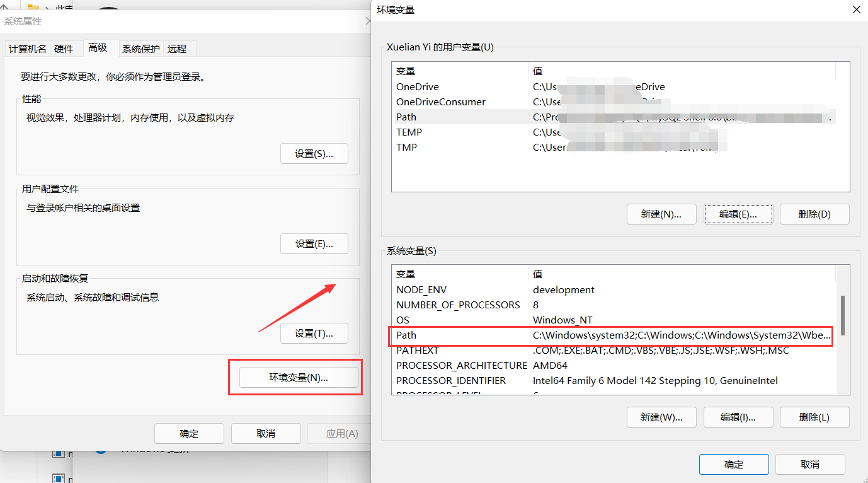Screen dimensions: 868x483
Task: Open 环境变量(N)... button
Action: (299, 378)
